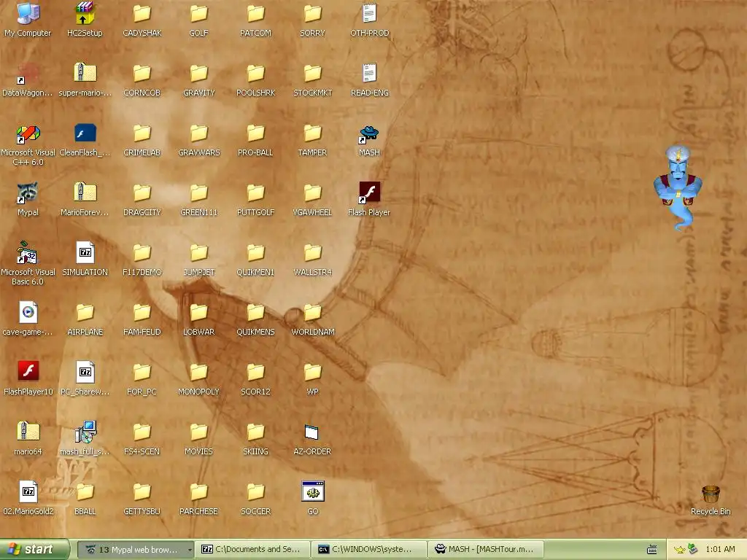Select the STOCKMKT folder
The image size is (747, 560).
point(312,74)
